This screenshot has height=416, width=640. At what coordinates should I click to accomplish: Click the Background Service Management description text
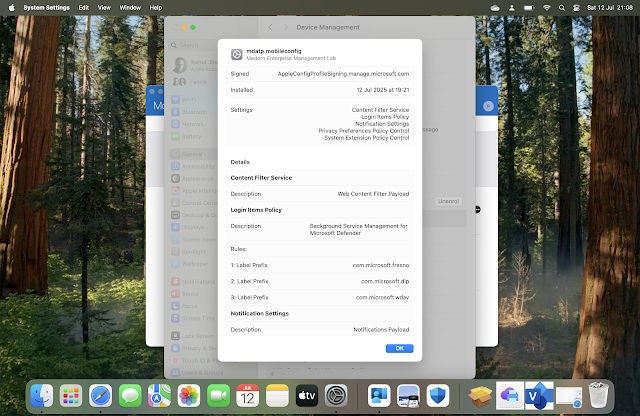359,229
